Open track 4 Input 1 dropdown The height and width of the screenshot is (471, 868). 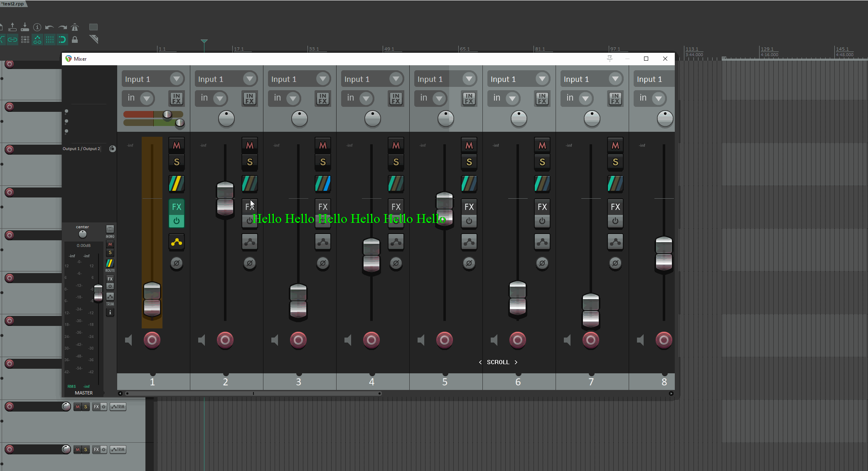(x=373, y=79)
